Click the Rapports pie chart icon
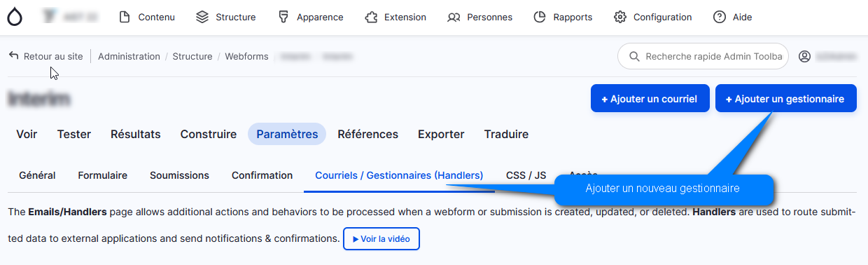 [x=540, y=17]
